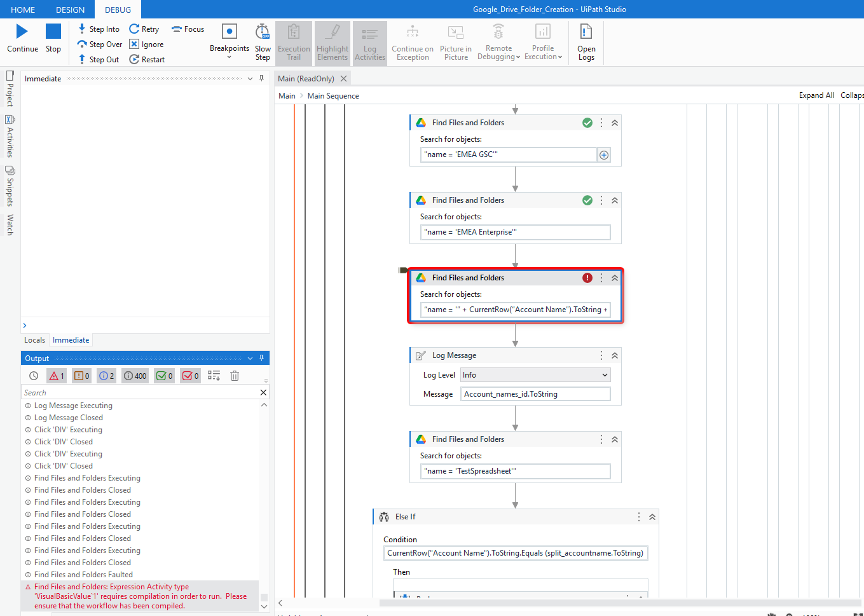Open the Output panel options dropdown

(250, 359)
